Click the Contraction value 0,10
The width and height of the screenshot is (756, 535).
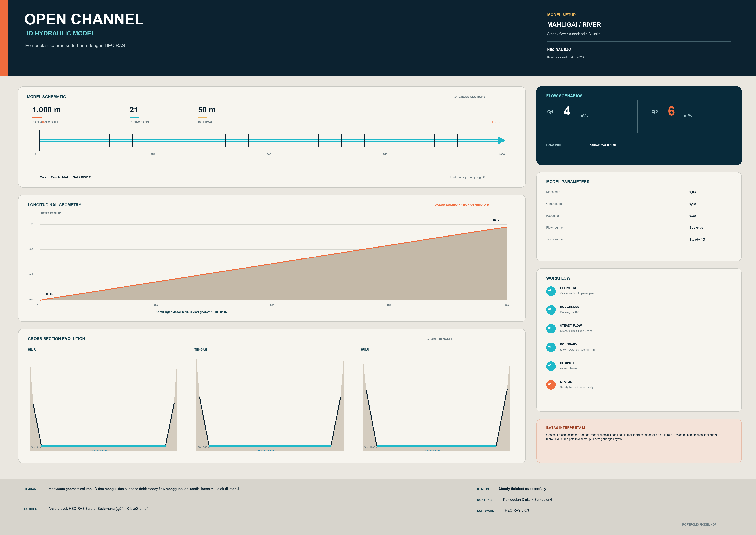tap(692, 204)
